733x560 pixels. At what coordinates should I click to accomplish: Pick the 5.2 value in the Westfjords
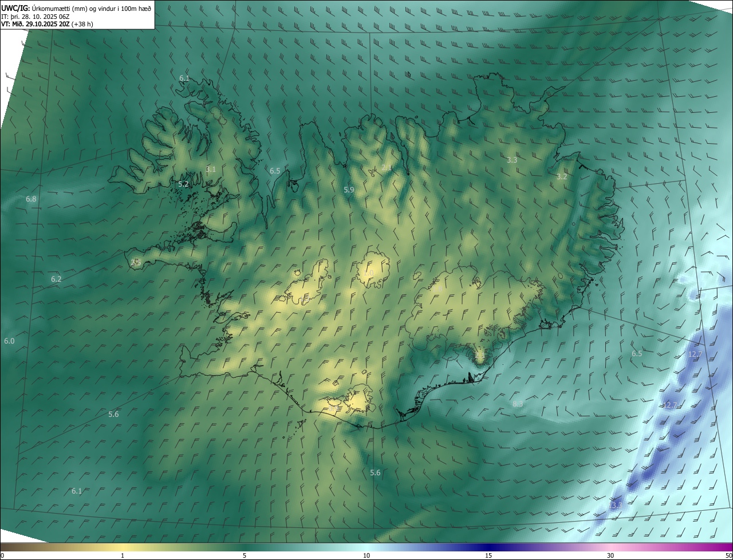click(183, 184)
